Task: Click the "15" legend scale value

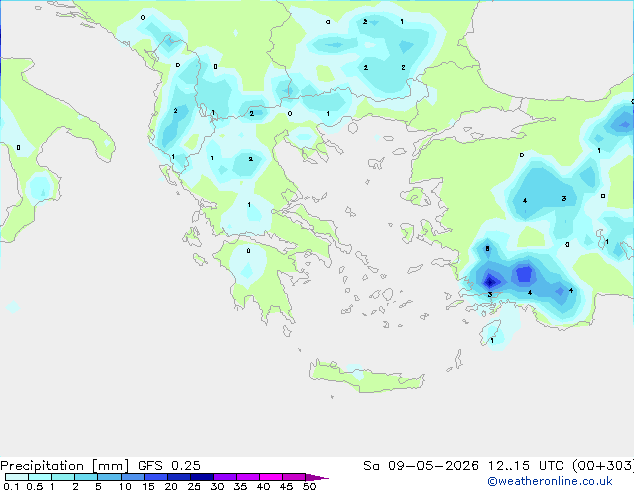Action: tap(148, 486)
